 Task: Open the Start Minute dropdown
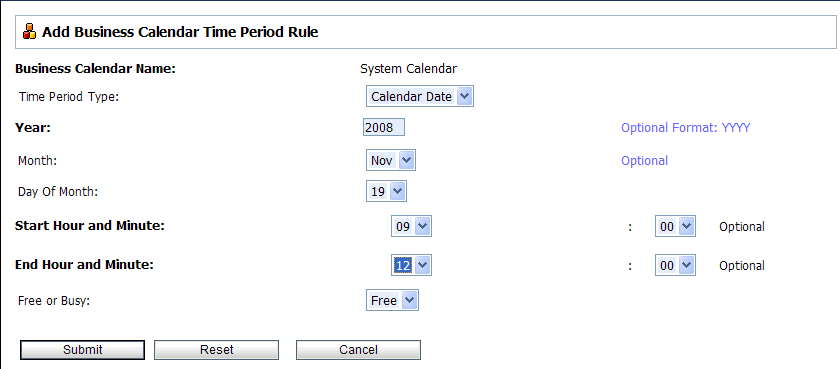[675, 227]
